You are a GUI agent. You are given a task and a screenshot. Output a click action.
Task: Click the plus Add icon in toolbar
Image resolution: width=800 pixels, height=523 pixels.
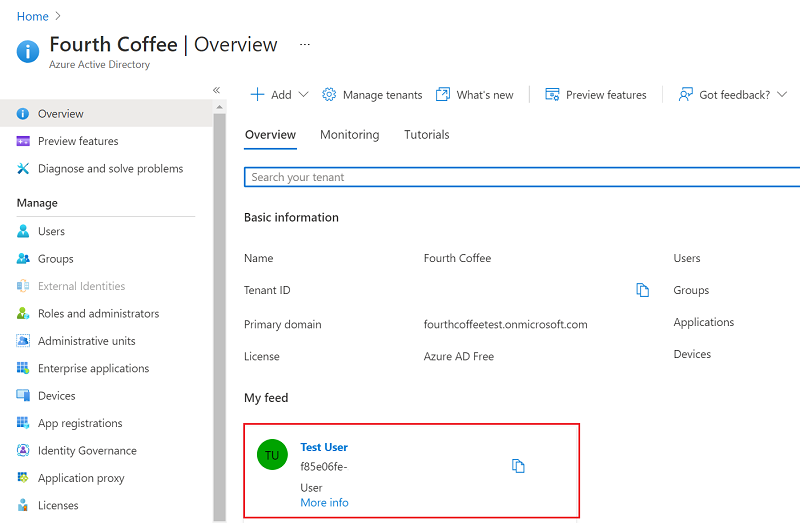point(258,94)
